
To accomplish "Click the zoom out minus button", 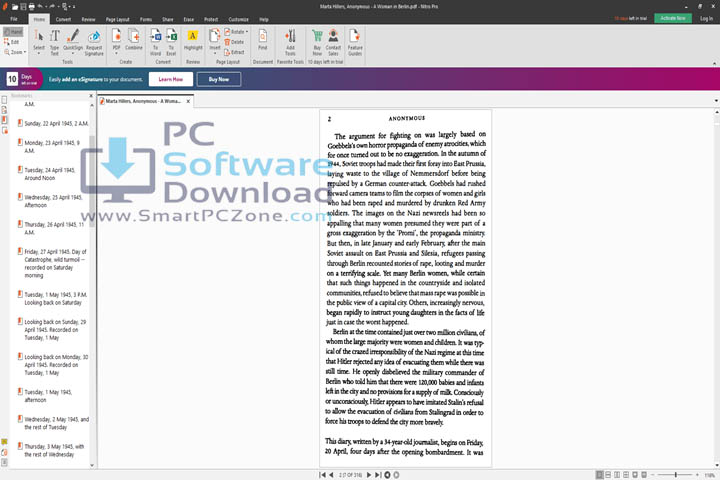I will [x=652, y=474].
